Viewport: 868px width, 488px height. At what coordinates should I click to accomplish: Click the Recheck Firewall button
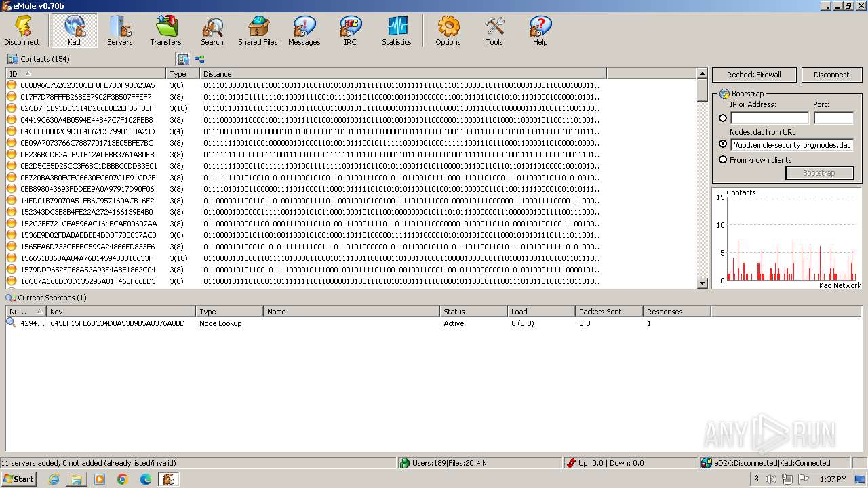(x=754, y=75)
